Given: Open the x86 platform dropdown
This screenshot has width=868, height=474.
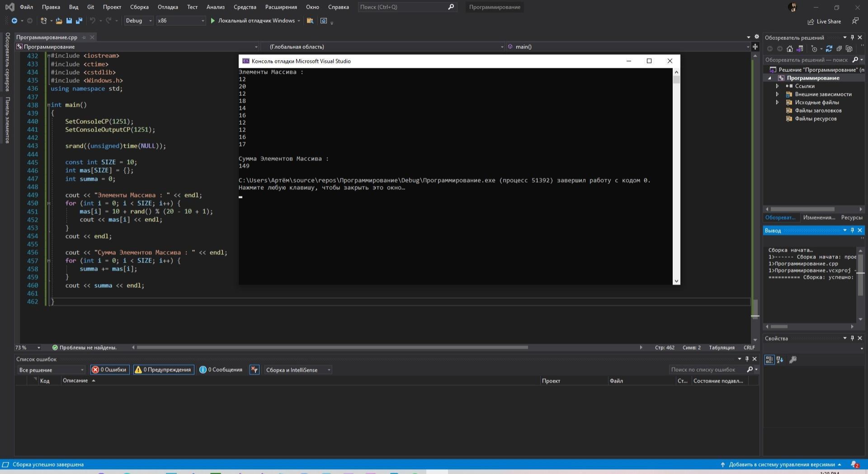Looking at the screenshot, I should (x=181, y=21).
